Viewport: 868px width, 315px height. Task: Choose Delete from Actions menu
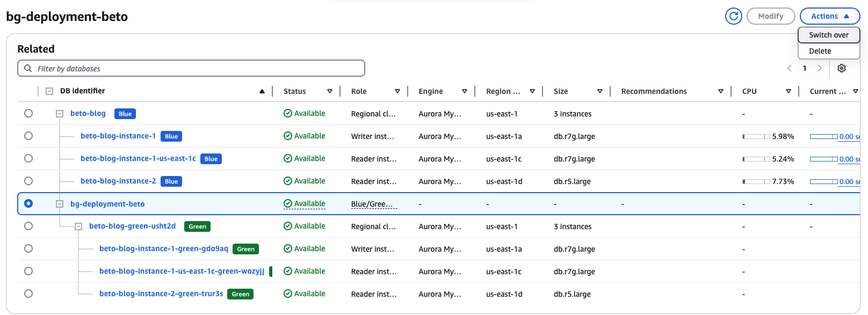(x=820, y=51)
